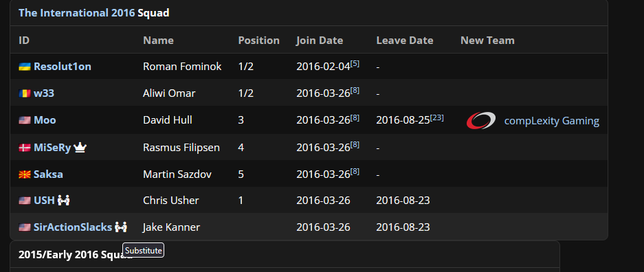Open the Resolut1on player page
644x272 pixels.
coord(63,67)
